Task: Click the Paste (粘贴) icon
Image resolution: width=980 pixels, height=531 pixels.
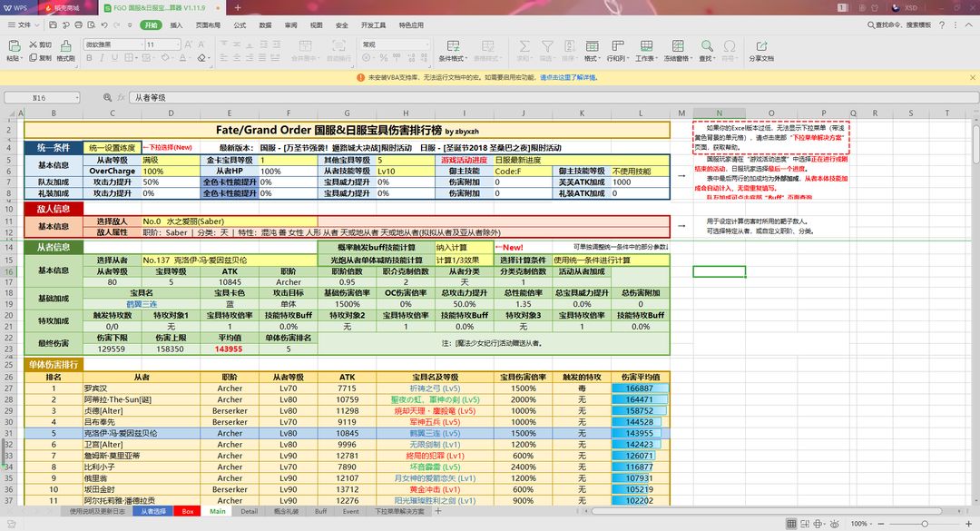Action: pyautogui.click(x=14, y=45)
